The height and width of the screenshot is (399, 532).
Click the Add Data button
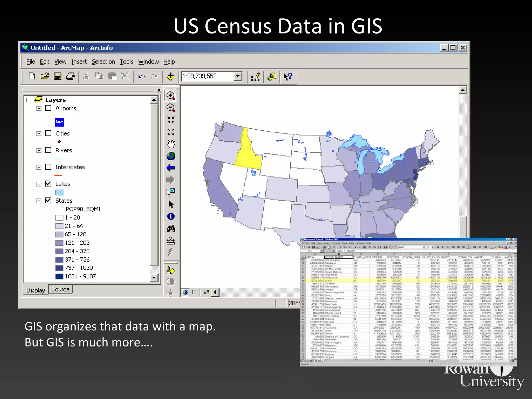(x=170, y=76)
